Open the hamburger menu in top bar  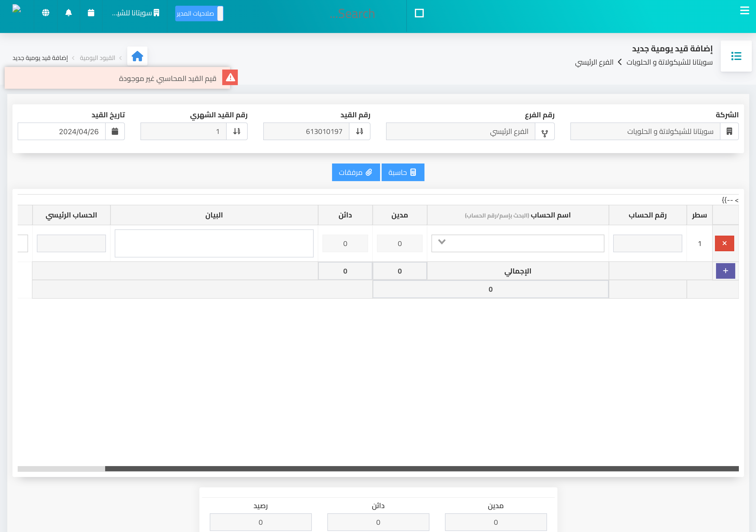tap(745, 11)
